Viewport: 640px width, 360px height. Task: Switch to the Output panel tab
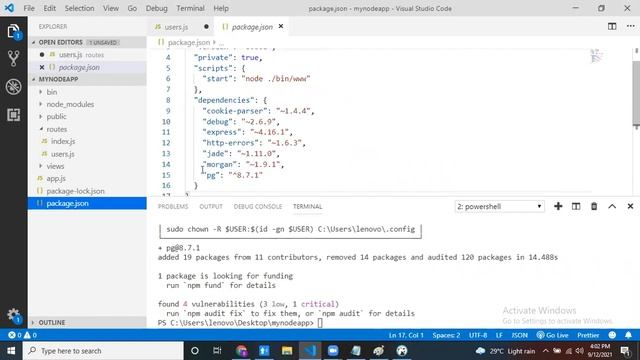(x=211, y=207)
